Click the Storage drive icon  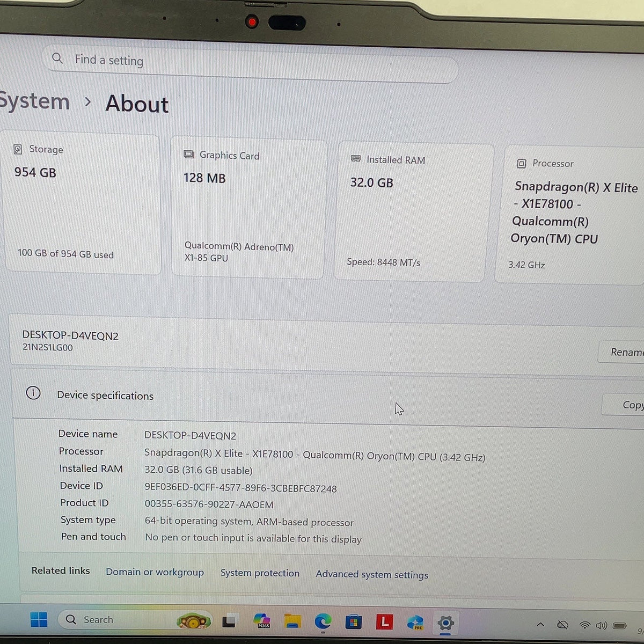[18, 149]
